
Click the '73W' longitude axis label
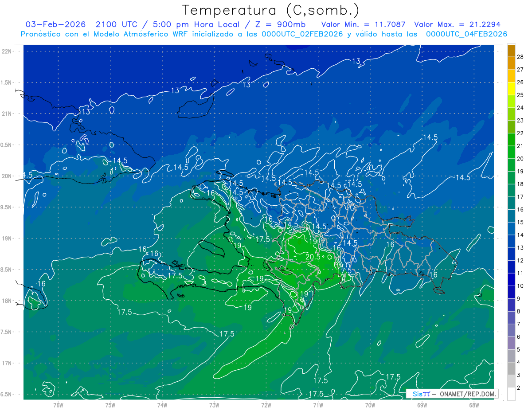tap(214, 405)
